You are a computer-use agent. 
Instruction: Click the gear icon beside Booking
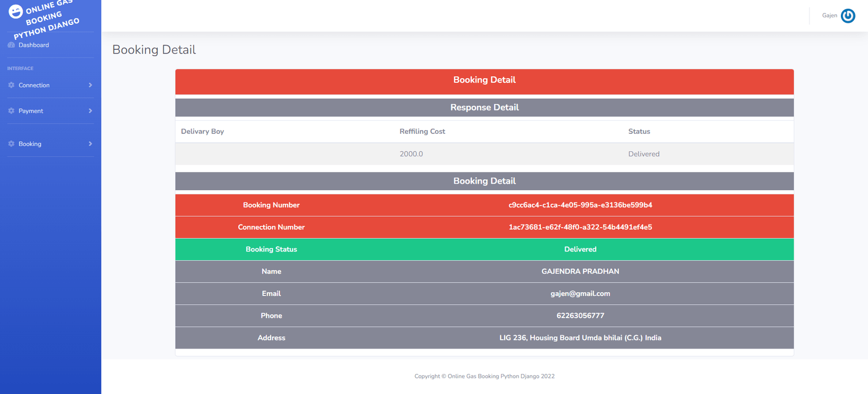coord(11,144)
